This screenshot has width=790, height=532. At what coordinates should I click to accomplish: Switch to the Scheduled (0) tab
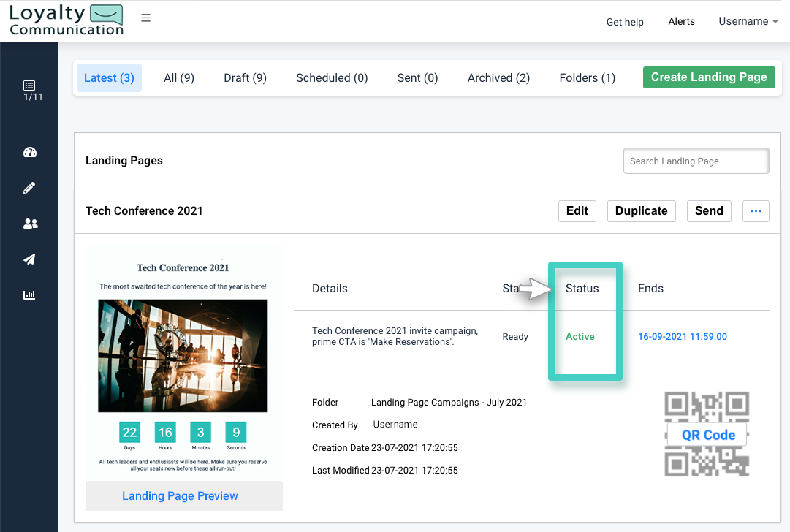332,78
